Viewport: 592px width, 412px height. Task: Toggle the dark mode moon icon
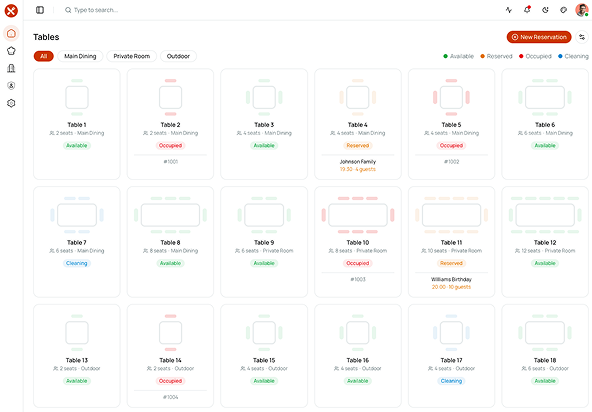[x=545, y=10]
